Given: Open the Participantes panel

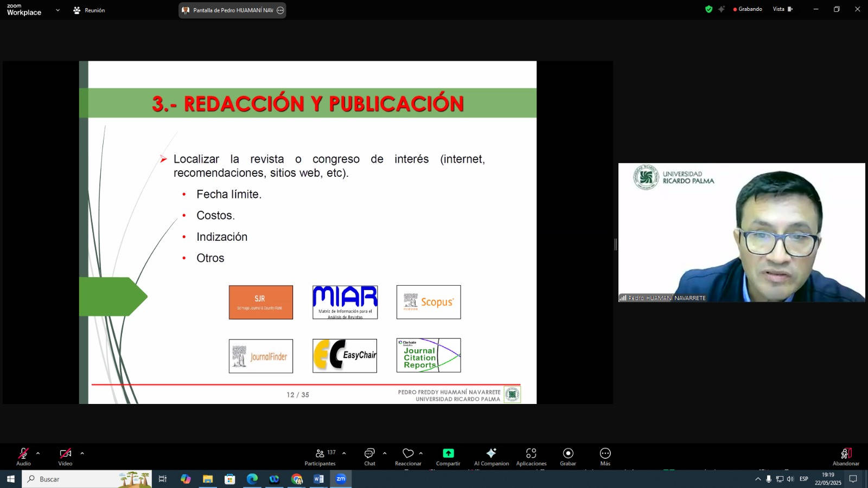Looking at the screenshot, I should pyautogui.click(x=320, y=457).
